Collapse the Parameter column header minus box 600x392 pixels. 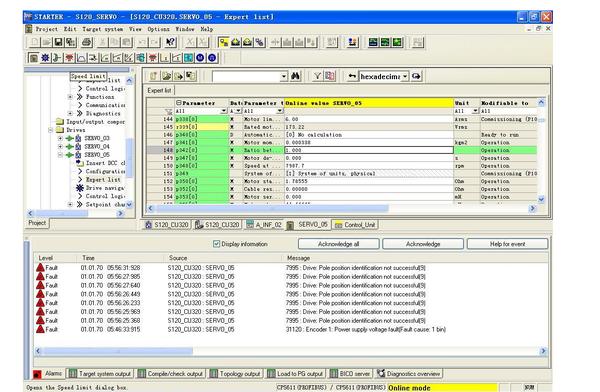pyautogui.click(x=178, y=103)
